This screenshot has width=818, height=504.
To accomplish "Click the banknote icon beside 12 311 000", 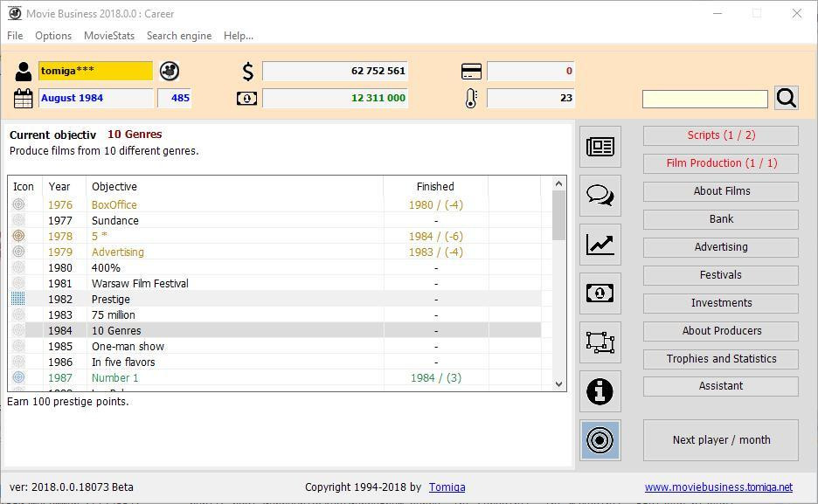I will pos(246,98).
